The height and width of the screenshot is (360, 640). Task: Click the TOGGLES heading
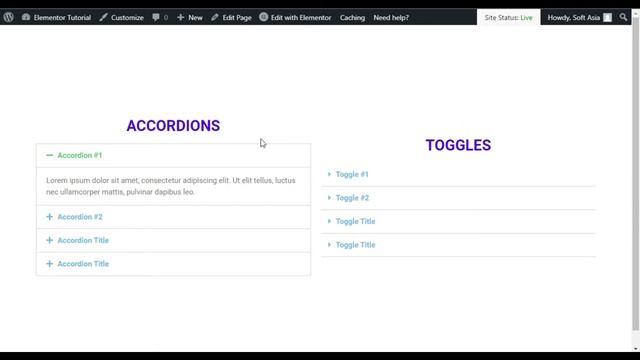[x=458, y=145]
